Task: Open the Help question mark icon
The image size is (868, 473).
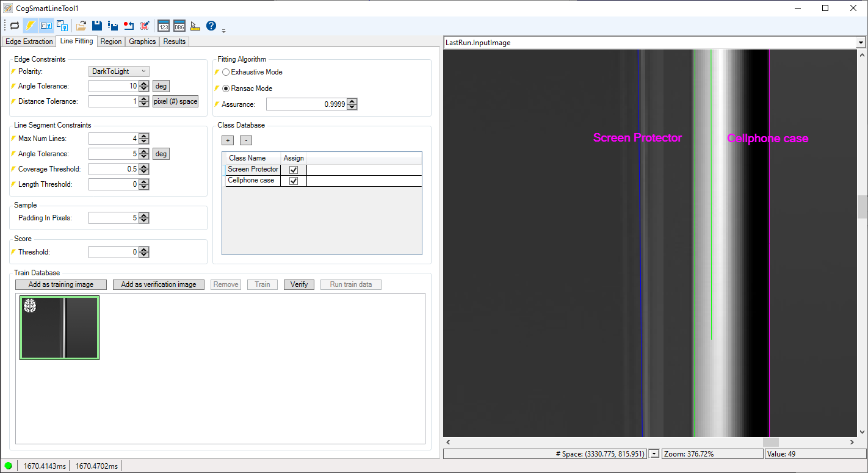Action: (x=210, y=26)
